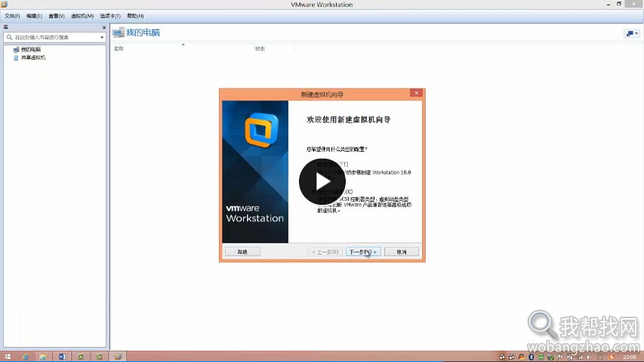Open the library search dropdown arrow
Viewport: 644px width, 362px height.
[102, 37]
